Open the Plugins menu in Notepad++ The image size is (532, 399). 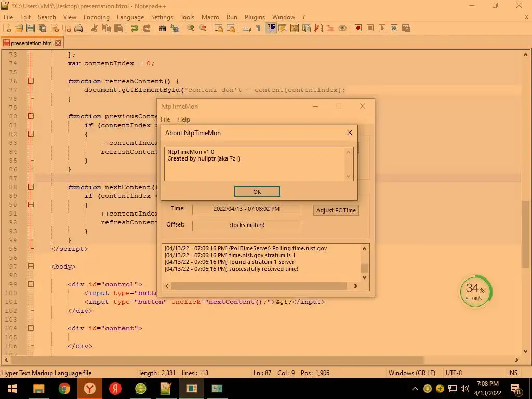tap(255, 17)
